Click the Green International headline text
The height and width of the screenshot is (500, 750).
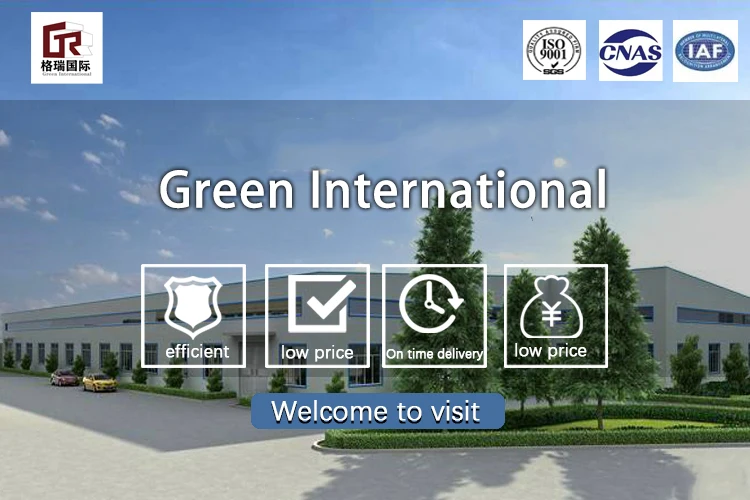pyautogui.click(x=383, y=190)
